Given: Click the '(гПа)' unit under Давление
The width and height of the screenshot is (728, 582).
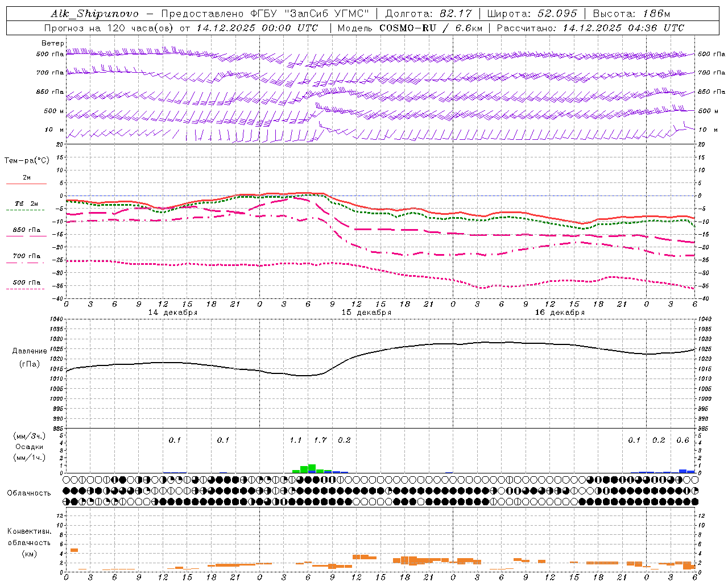Looking at the screenshot, I should point(30,364).
